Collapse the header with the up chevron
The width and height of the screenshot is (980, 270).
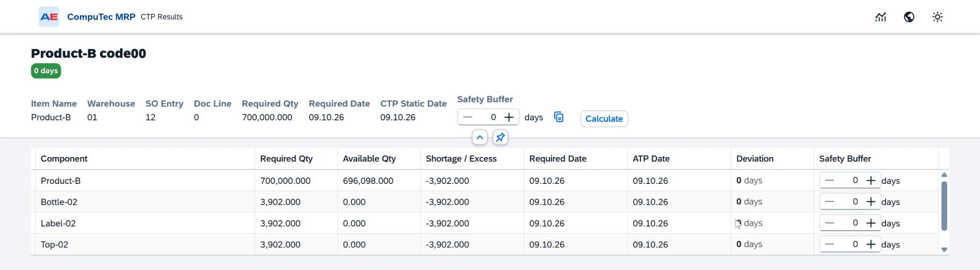[x=480, y=138]
